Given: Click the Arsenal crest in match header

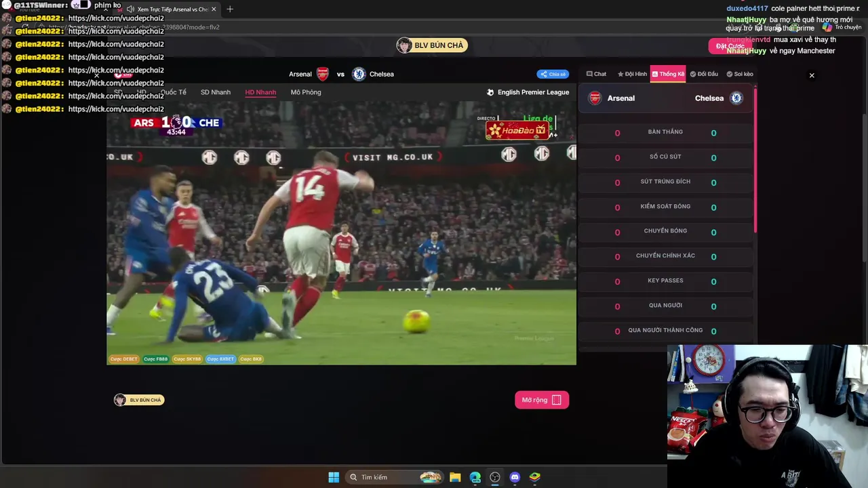Looking at the screenshot, I should coord(323,74).
